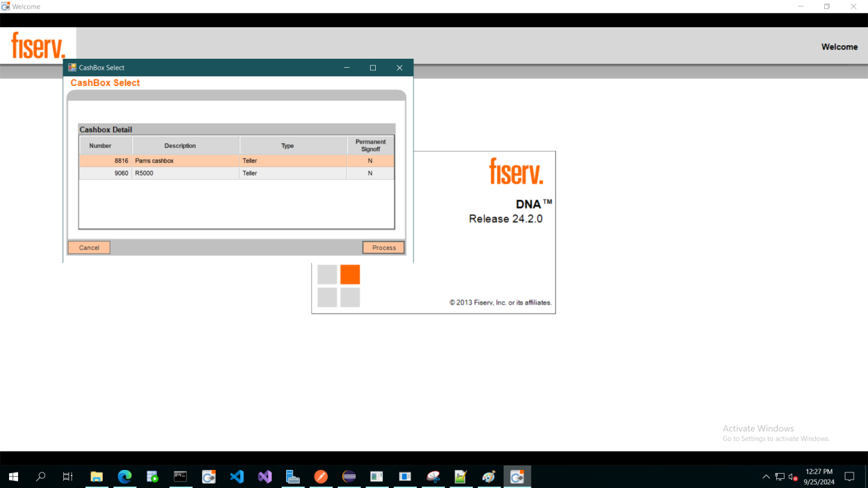Open Visual Studio Code from the taskbar
This screenshot has height=488, width=868.
click(x=237, y=477)
